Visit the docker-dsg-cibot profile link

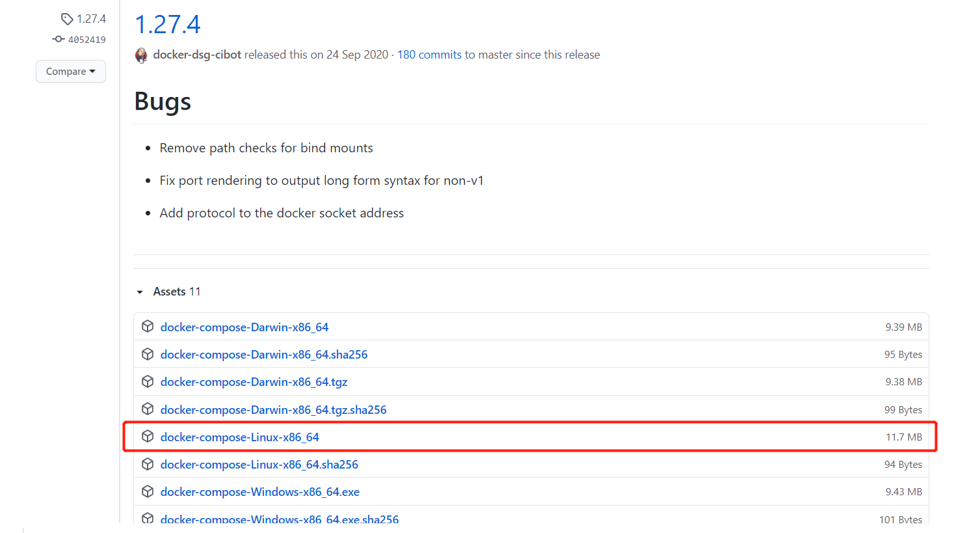click(x=197, y=55)
